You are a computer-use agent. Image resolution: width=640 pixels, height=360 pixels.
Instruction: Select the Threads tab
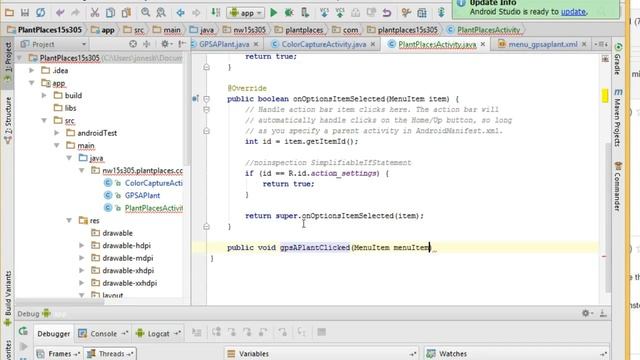point(111,353)
